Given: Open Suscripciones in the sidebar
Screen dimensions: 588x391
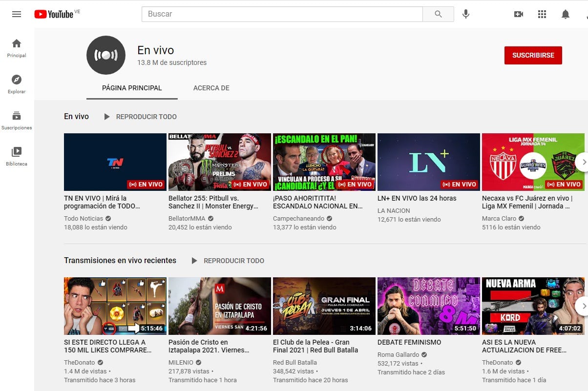Looking at the screenshot, I should pyautogui.click(x=17, y=120).
